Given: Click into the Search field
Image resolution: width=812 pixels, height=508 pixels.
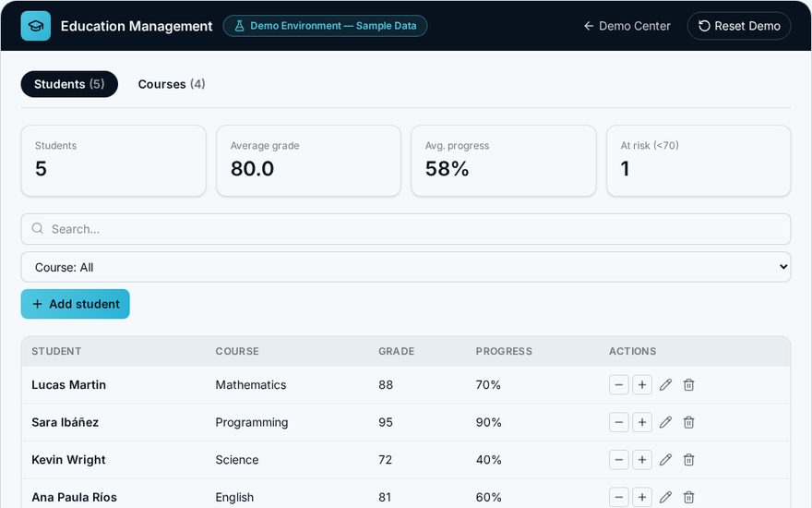Looking at the screenshot, I should point(405,229).
